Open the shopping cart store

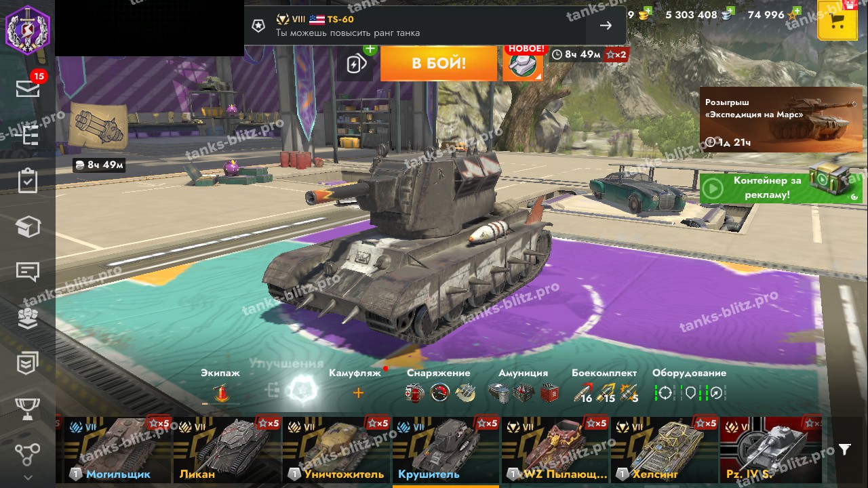click(837, 20)
